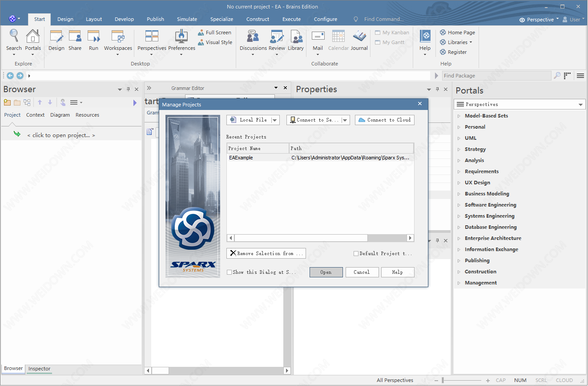This screenshot has height=386, width=588.
Task: Open the Configure ribbon tab
Action: 326,19
